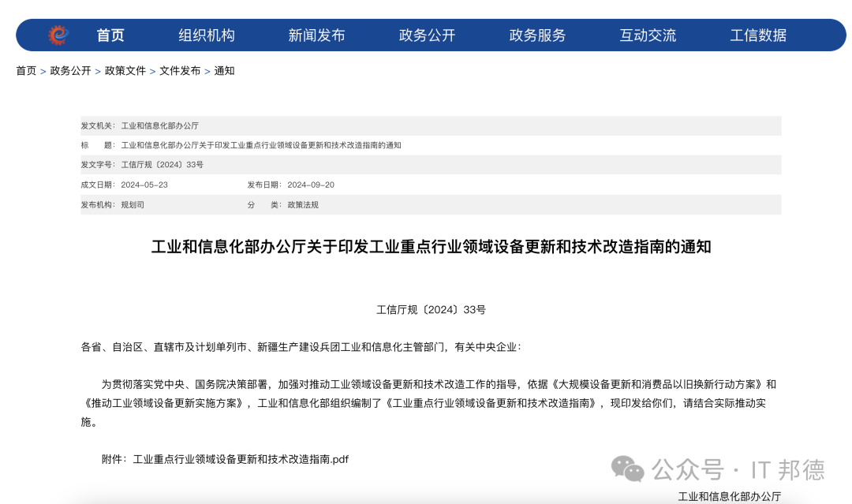The height and width of the screenshot is (504, 852).
Task: Download the attachment 工业重点行业领域设备更新和技术改造指南.pdf
Action: 241,460
